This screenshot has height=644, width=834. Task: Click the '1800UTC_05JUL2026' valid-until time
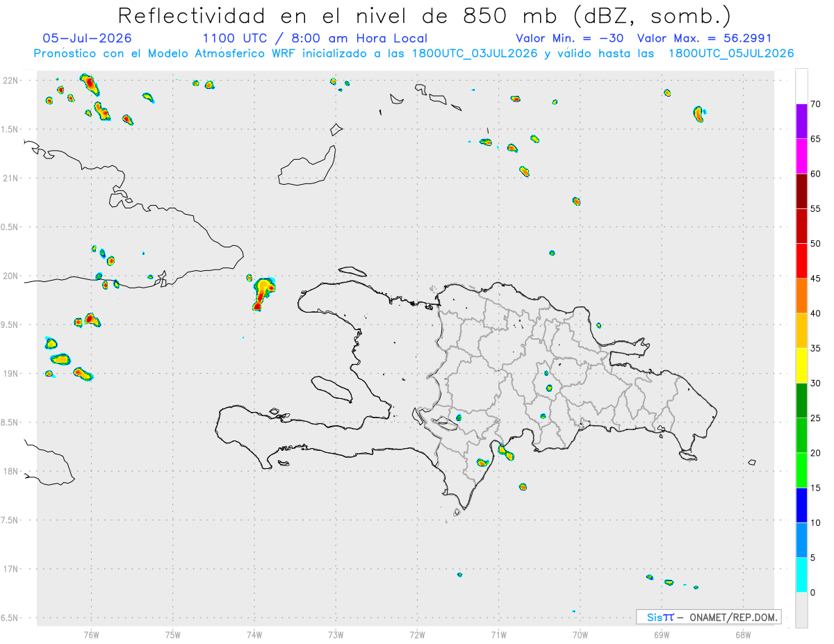tap(731, 53)
